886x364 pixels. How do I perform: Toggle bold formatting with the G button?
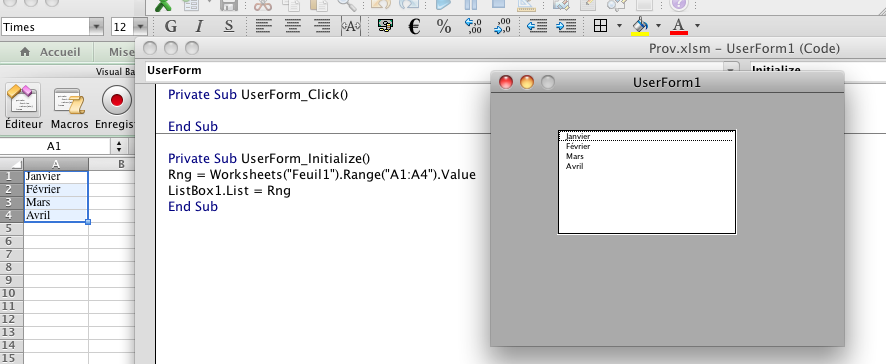pos(171,27)
